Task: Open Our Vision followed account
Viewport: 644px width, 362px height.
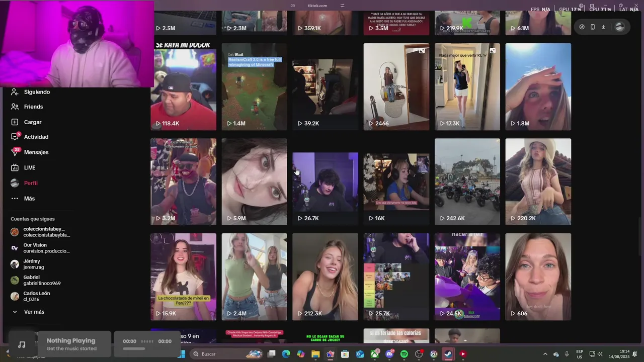Action: point(40,248)
